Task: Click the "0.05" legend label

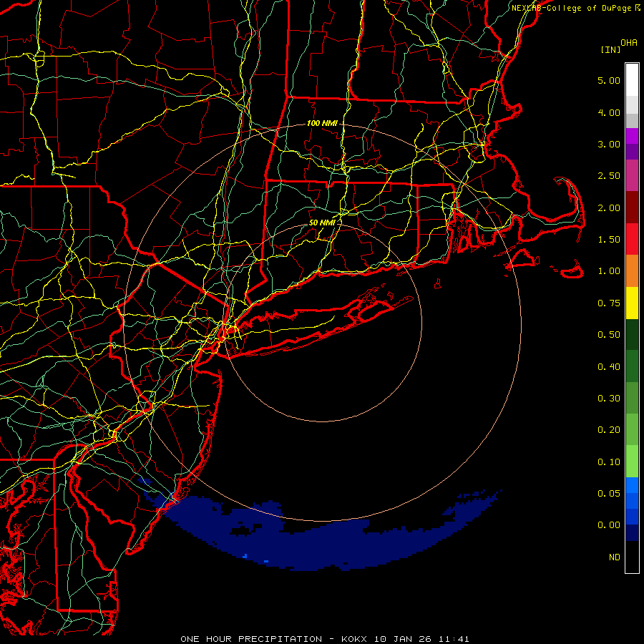Action: pyautogui.click(x=609, y=493)
